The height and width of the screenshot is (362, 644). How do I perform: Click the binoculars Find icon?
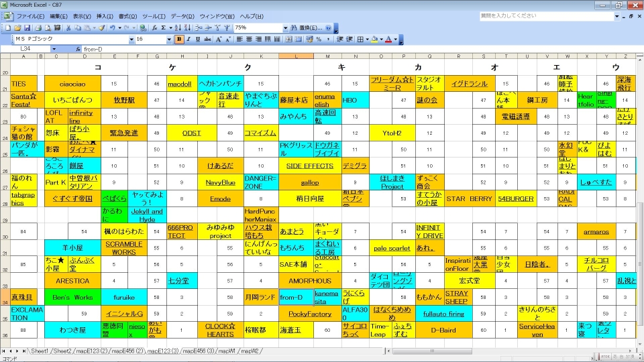pos(294,28)
